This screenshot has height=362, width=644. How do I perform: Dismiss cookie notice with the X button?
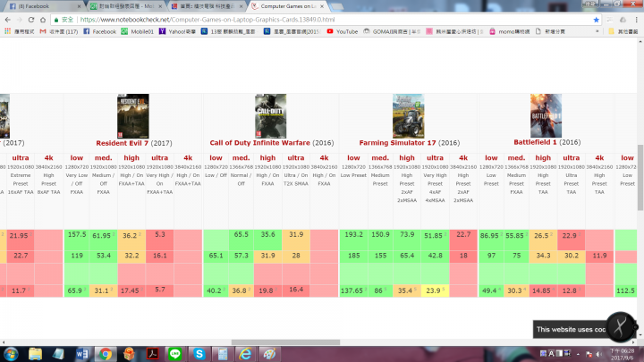pyautogui.click(x=620, y=327)
